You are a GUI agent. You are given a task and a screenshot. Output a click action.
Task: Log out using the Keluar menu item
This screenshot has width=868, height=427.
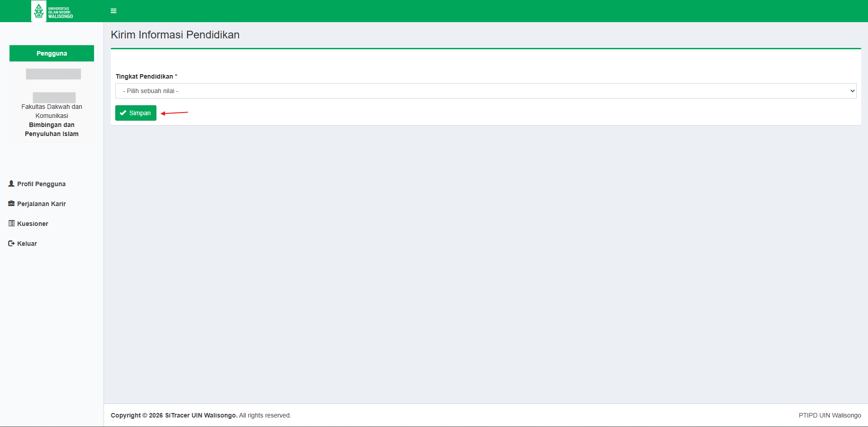click(27, 244)
